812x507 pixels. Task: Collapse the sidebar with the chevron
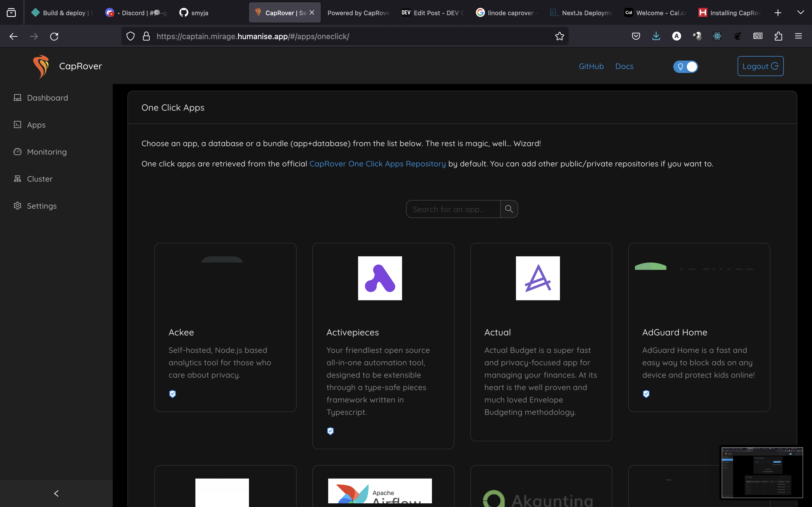[x=56, y=493]
